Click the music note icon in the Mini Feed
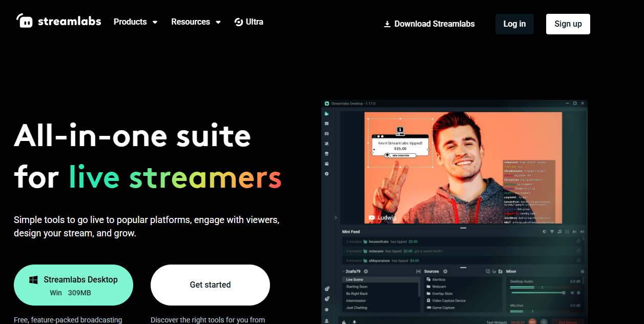The width and height of the screenshot is (644, 324). pos(559,232)
